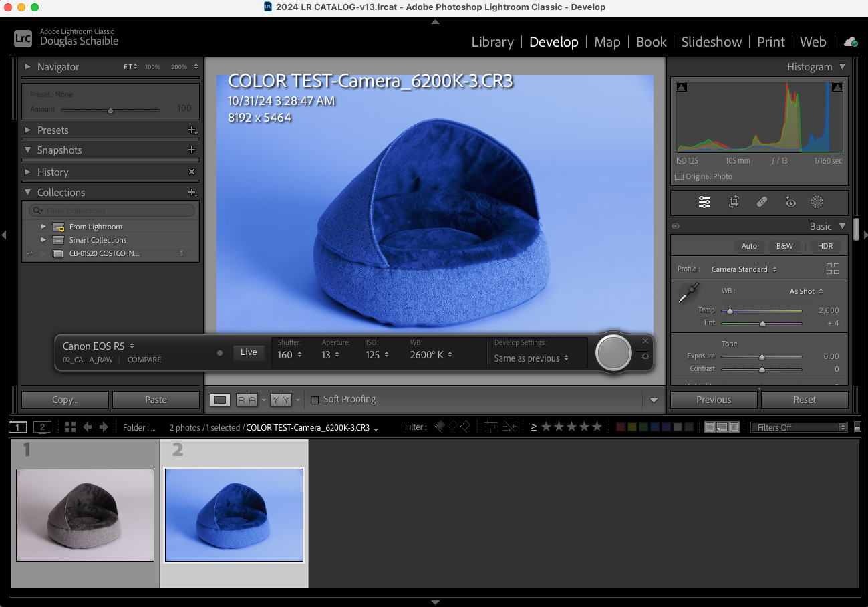Open the Filters Off dropdown
The height and width of the screenshot is (607, 868).
(799, 427)
